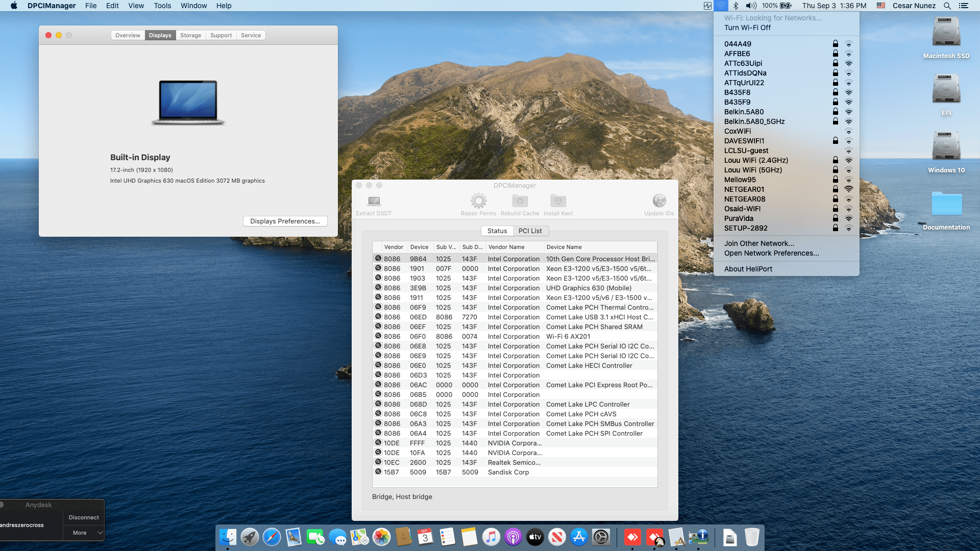Open App Store from the dock
Viewport: 980px width, 551px height.
tap(579, 537)
